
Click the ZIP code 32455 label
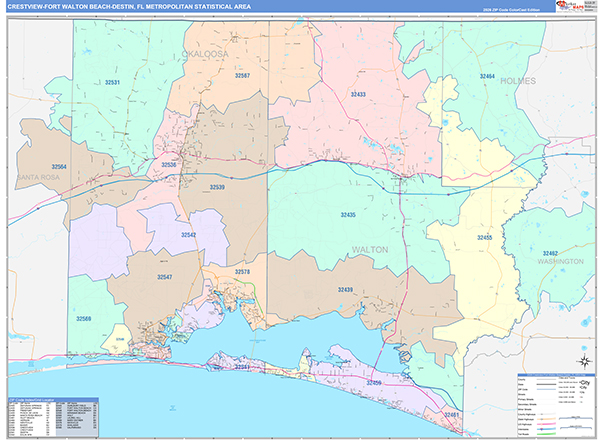pos(485,237)
